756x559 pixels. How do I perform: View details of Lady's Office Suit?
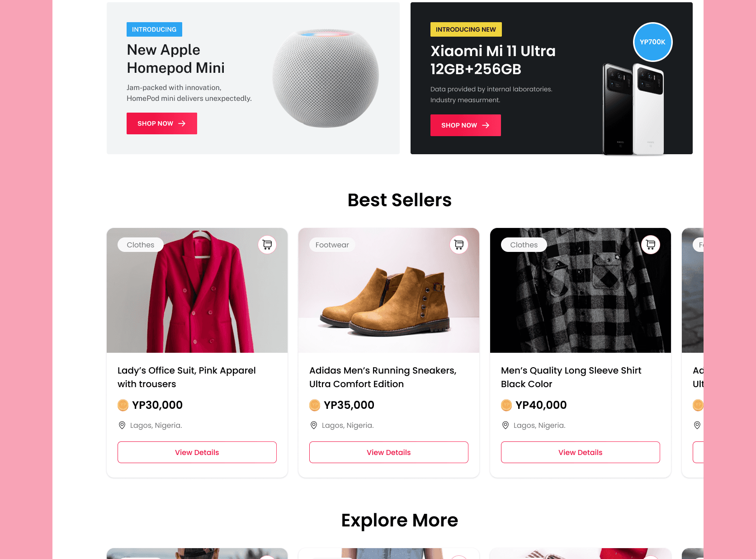[197, 452]
